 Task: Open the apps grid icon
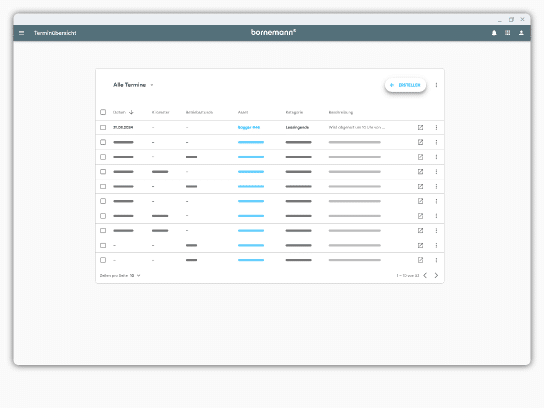point(508,33)
